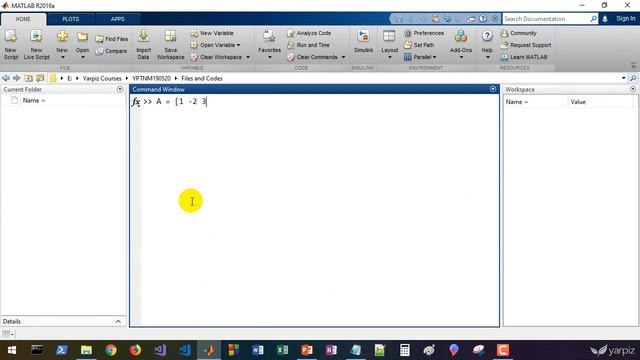The width and height of the screenshot is (640, 360).
Task: Open the New Live Script tool
Action: tap(36, 45)
